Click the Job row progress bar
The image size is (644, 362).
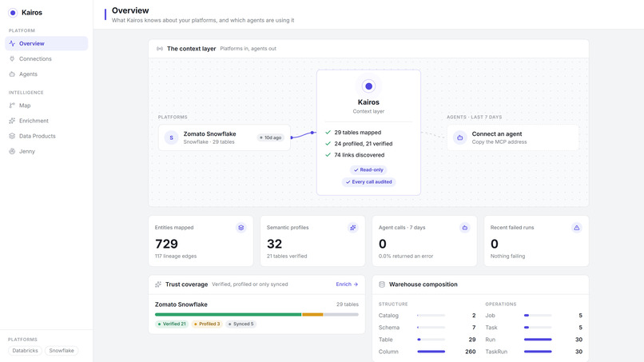(538, 316)
